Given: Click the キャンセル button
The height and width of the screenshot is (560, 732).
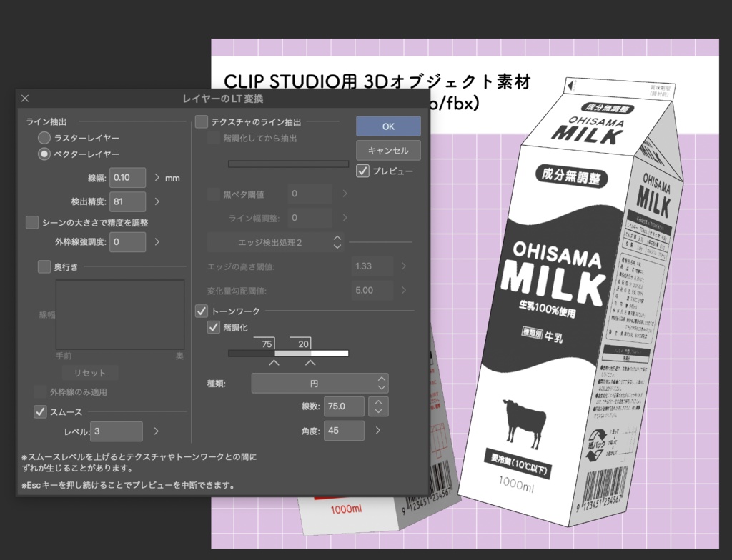Looking at the screenshot, I should (388, 150).
